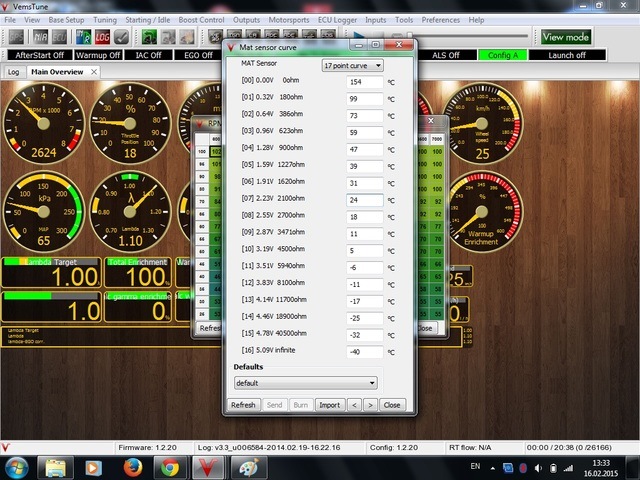
Task: Toggle the Launch off indicator
Action: (x=567, y=55)
